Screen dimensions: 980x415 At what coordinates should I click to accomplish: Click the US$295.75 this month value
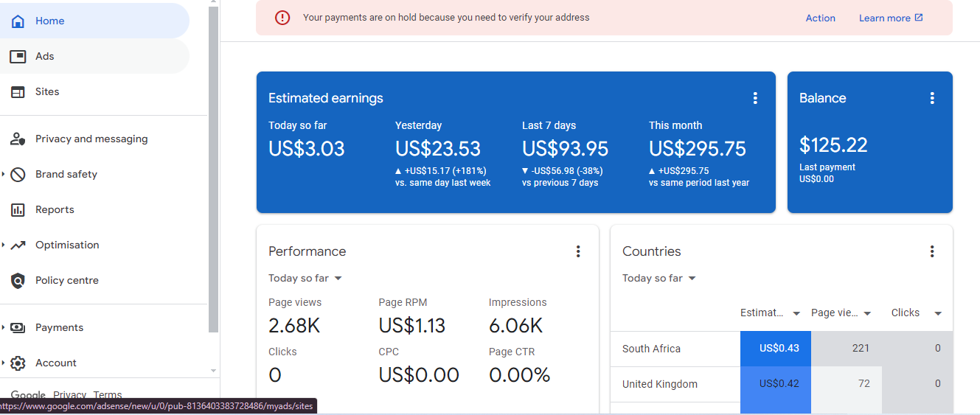(x=698, y=149)
